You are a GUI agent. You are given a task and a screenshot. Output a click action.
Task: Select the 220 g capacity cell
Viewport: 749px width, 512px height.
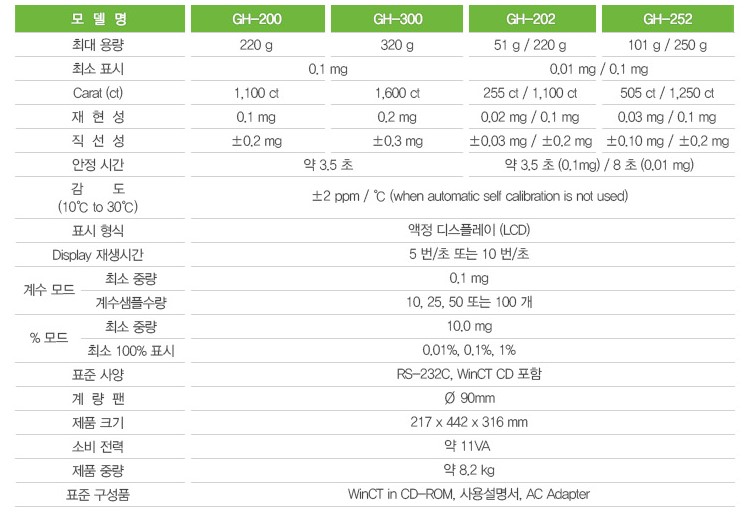256,45
